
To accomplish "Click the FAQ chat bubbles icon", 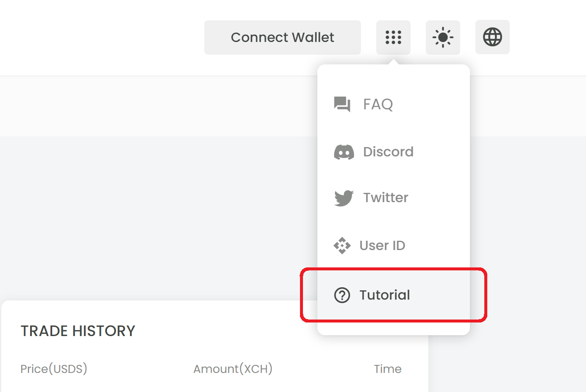I will 342,104.
